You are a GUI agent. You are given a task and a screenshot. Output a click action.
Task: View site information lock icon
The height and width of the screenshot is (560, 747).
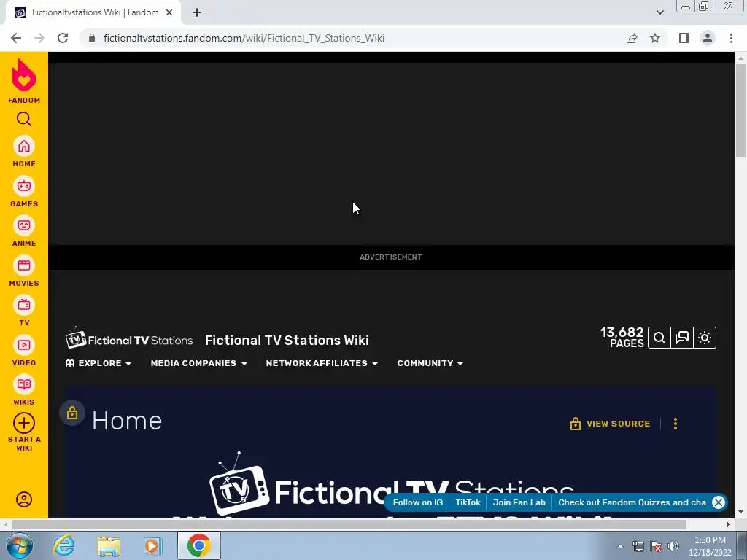[x=92, y=38]
